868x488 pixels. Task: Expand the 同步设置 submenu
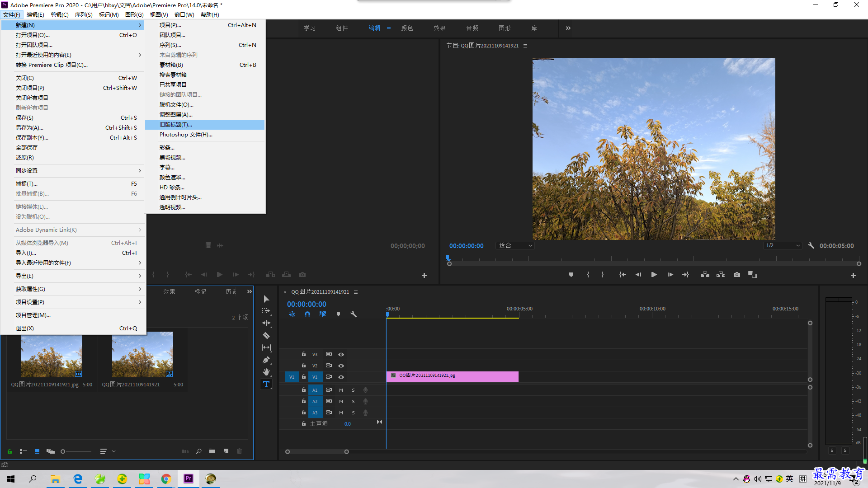[x=72, y=170]
